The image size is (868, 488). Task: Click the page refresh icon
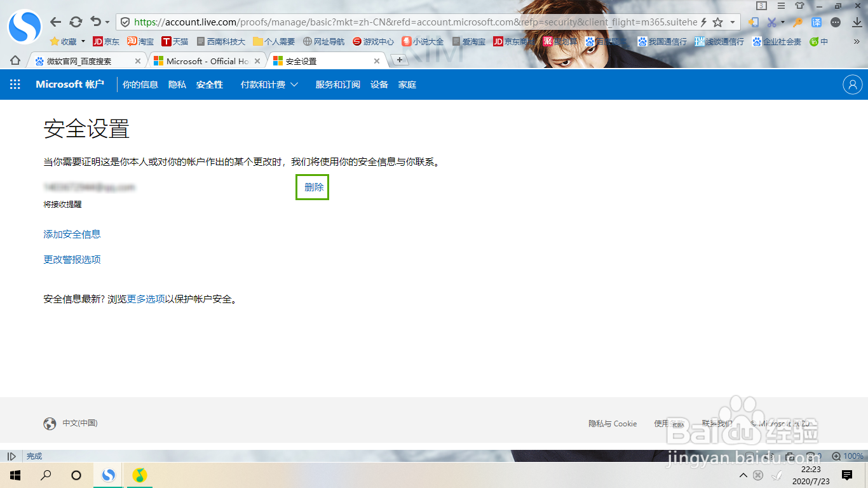(76, 21)
